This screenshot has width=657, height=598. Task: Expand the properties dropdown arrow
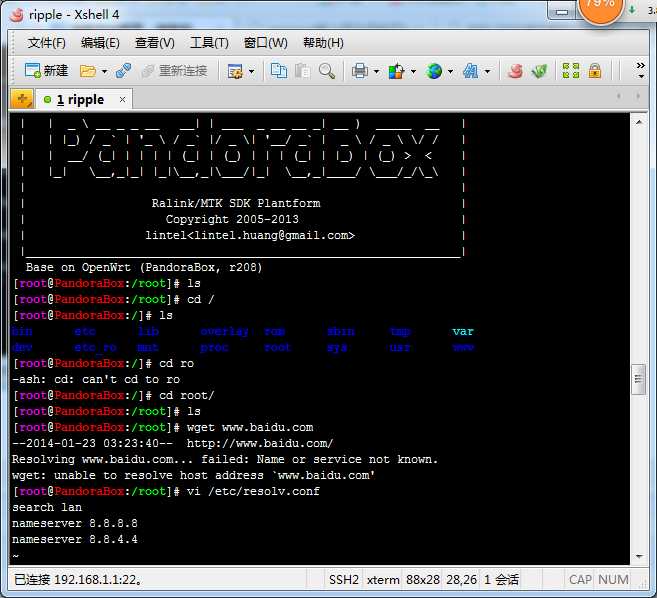coord(251,72)
